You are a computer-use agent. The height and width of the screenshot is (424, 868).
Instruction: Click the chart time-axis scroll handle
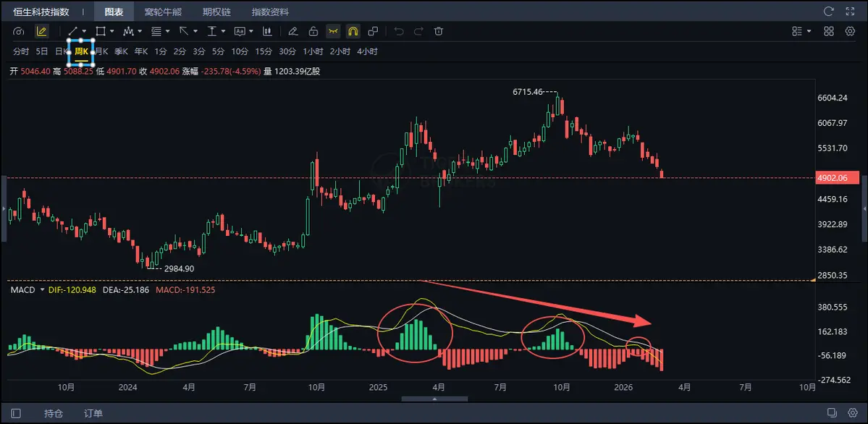tap(437, 397)
